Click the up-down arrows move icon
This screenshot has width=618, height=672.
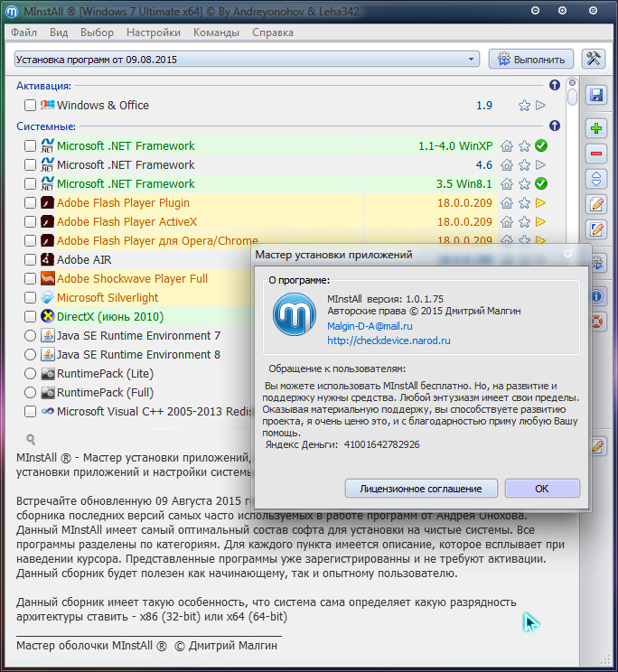click(x=596, y=179)
